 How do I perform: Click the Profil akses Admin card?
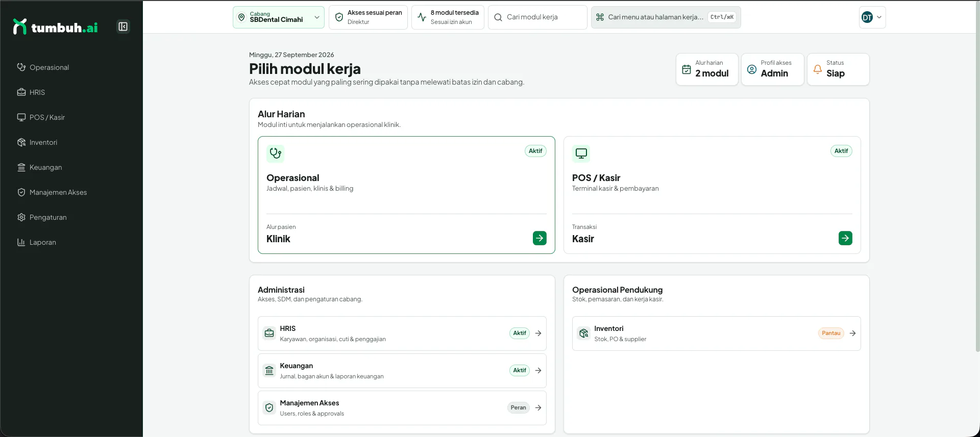[773, 69]
